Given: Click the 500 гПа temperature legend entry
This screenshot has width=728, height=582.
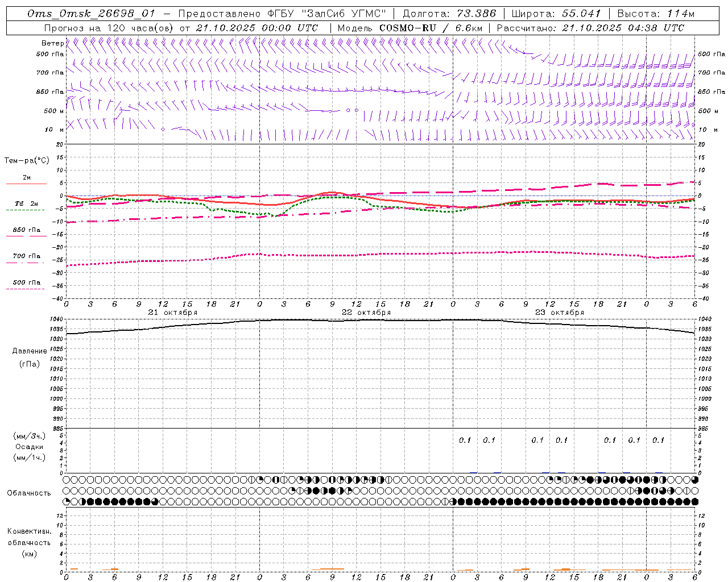Looking at the screenshot, I should click(x=27, y=282).
